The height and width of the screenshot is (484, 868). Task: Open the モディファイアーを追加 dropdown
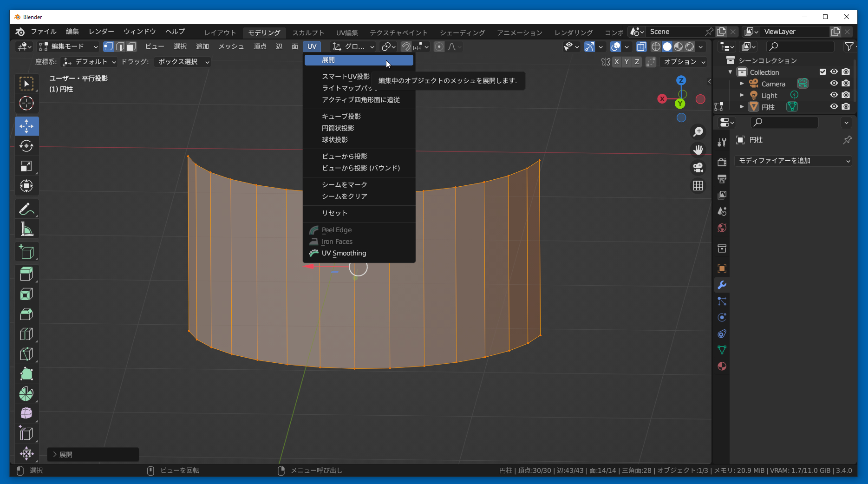coord(794,161)
